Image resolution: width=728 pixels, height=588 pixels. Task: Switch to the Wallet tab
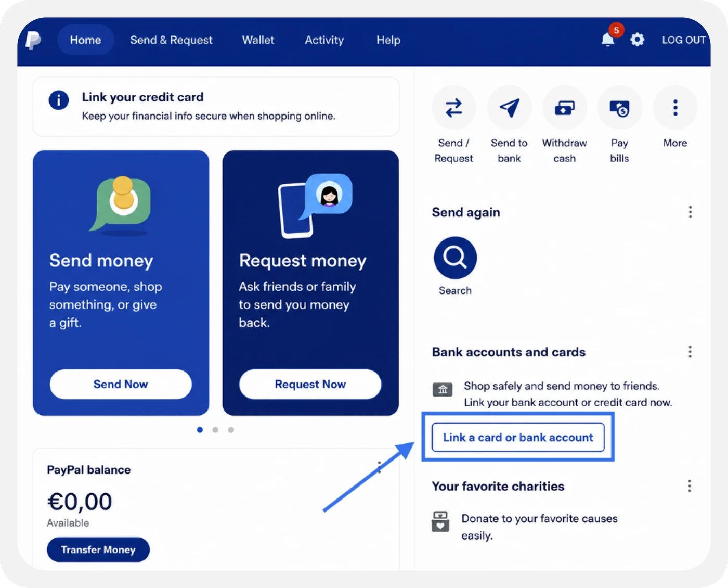point(258,40)
